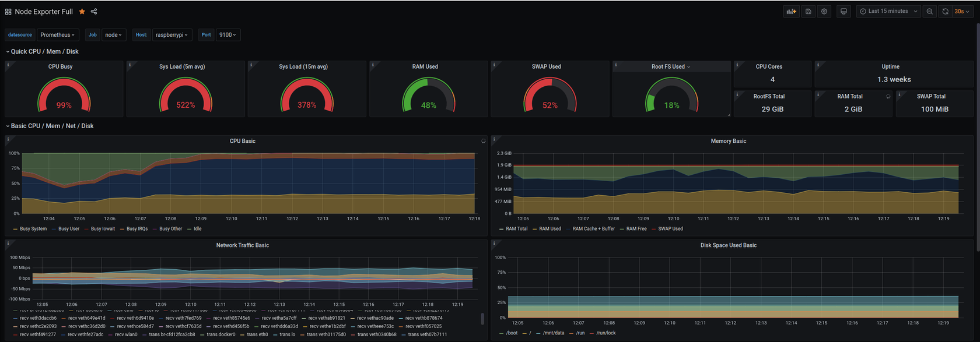Toggle SWAP Used series in Memory legend

[670, 229]
